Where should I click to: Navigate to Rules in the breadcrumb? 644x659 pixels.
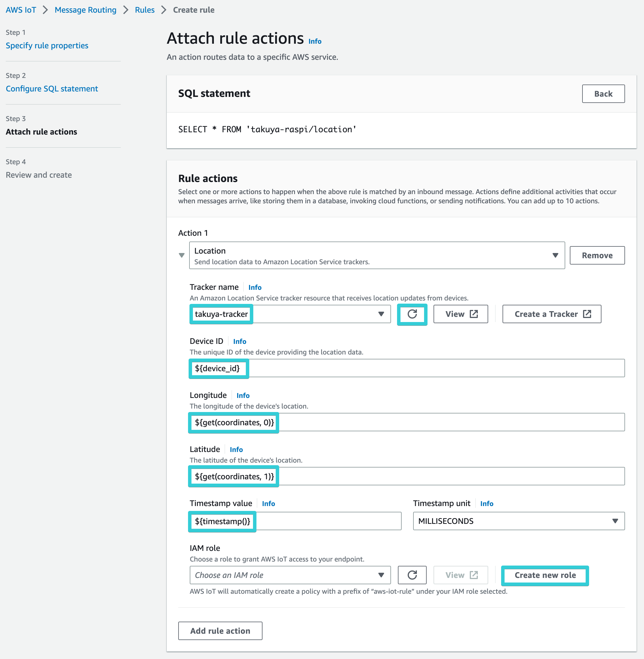tap(144, 10)
